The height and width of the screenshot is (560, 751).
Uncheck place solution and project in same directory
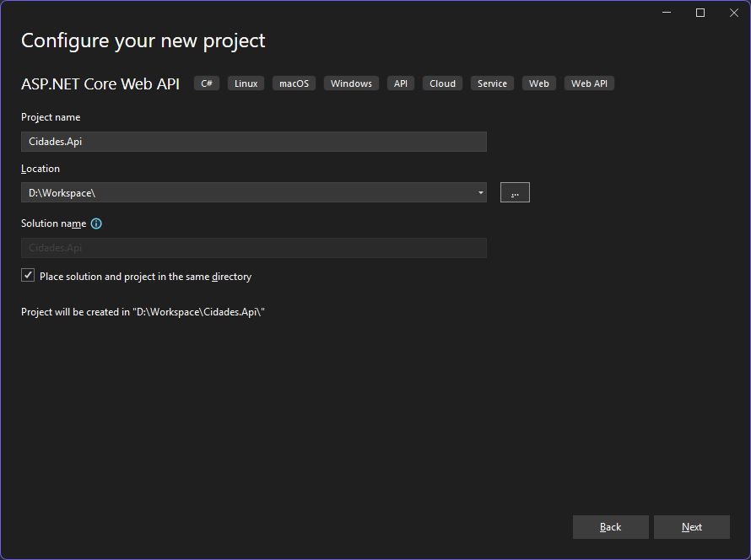click(27, 274)
